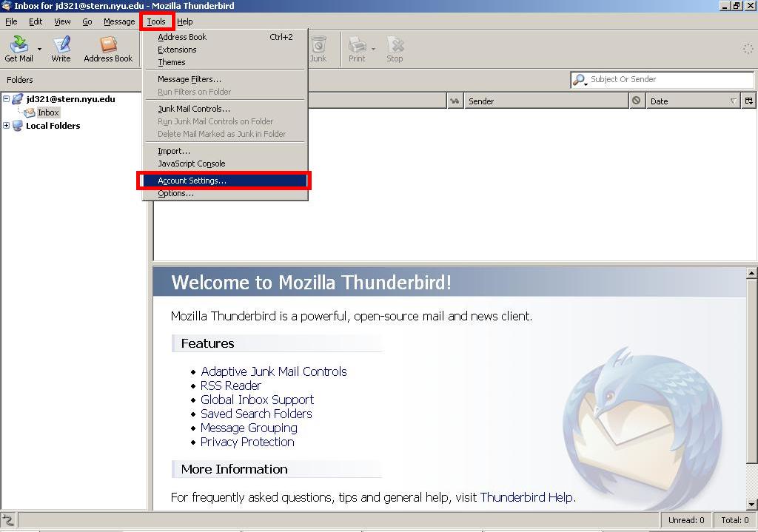Click message pane scrollbar down arrow

[752, 505]
